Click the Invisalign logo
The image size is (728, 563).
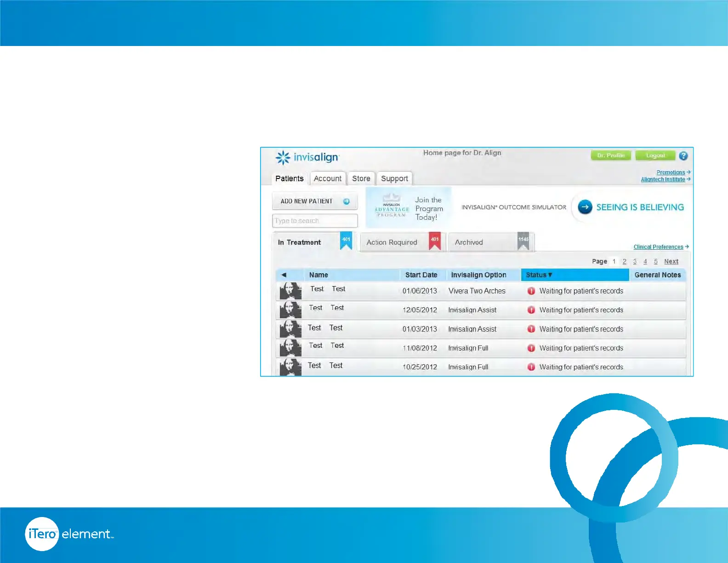[x=307, y=157]
